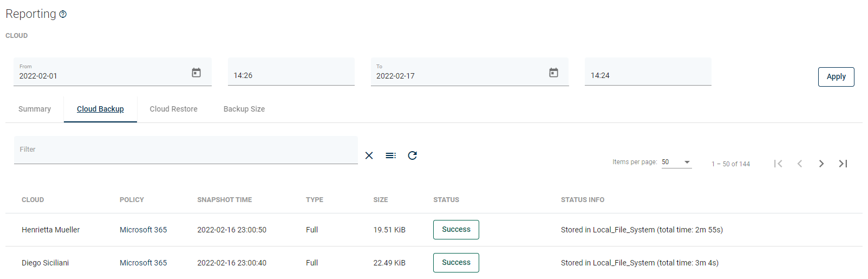Sort by the Size column header
The width and height of the screenshot is (868, 279).
click(x=380, y=200)
